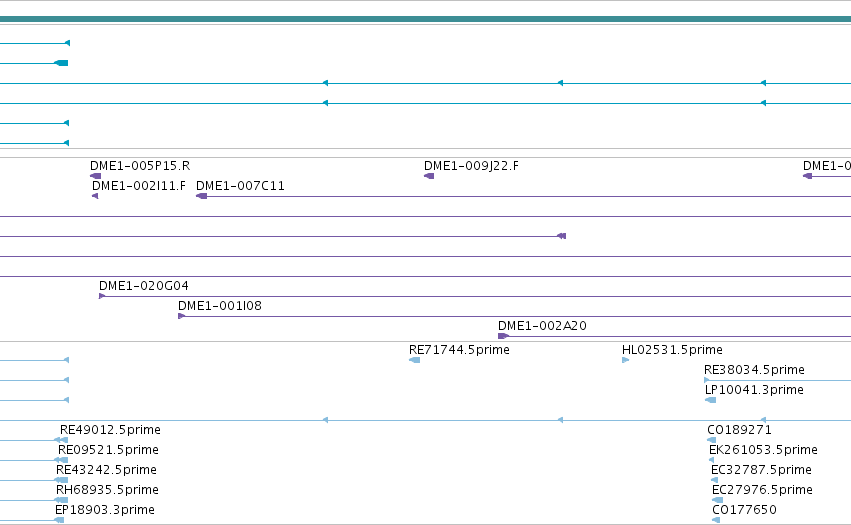Select the CO177650 label
851x525 pixels.
click(744, 510)
